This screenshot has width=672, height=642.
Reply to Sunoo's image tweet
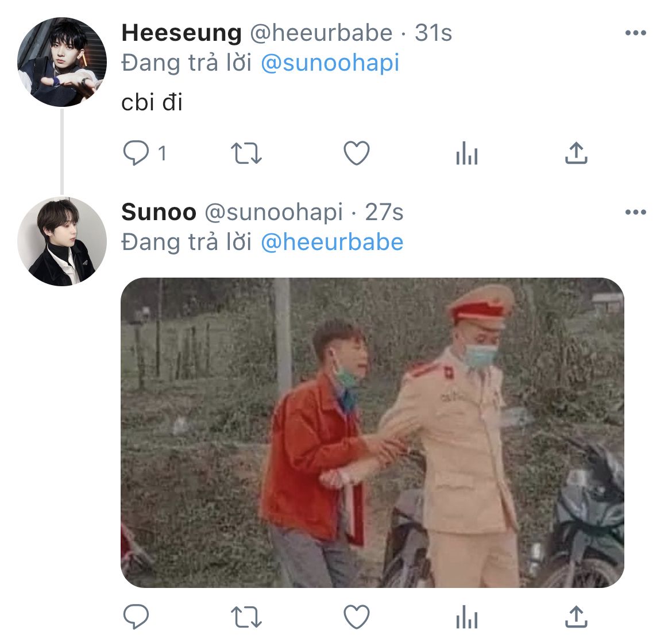[x=136, y=616]
